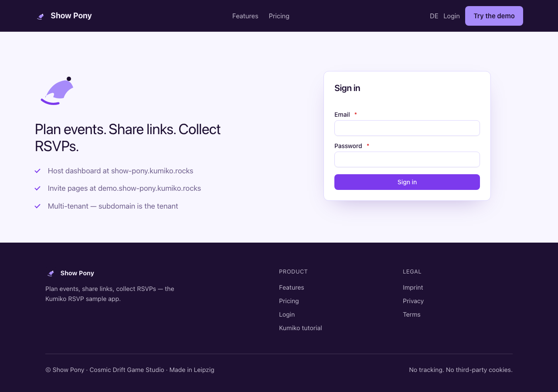Submit the form with Sign in button

407,182
